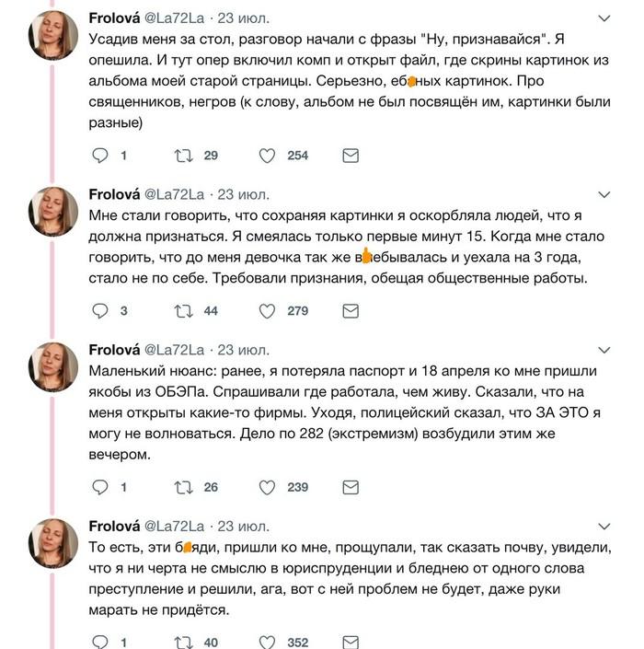Retweet the tweet with 40 retweets

(184, 642)
